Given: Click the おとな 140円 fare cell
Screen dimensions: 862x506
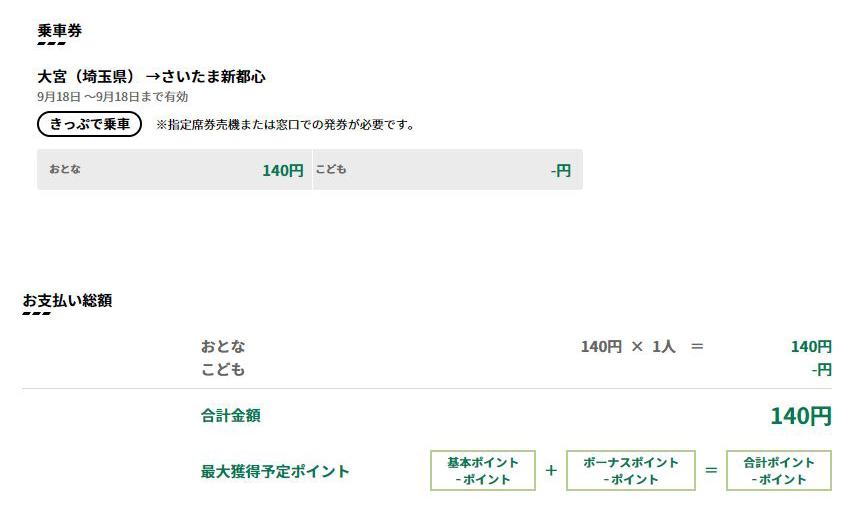Looking at the screenshot, I should [174, 170].
